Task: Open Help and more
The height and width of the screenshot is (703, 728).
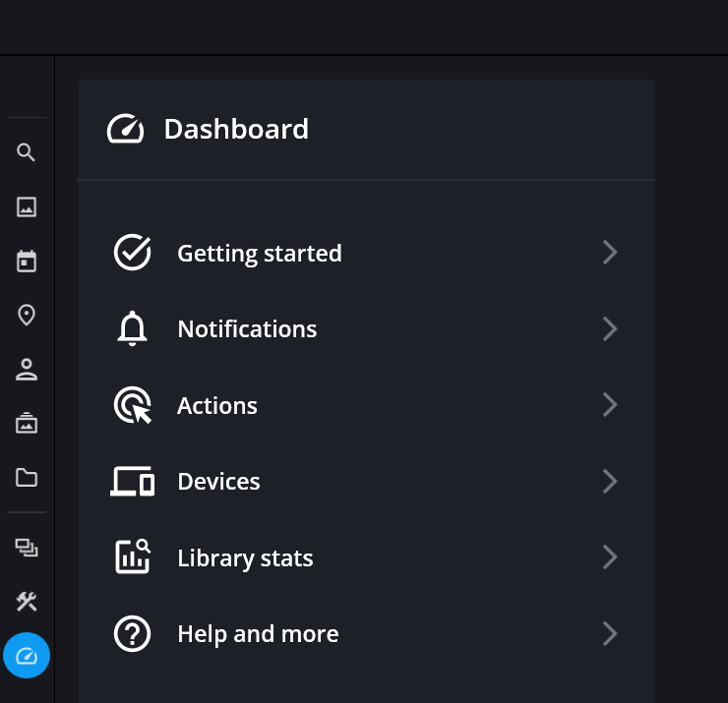Action: (258, 634)
